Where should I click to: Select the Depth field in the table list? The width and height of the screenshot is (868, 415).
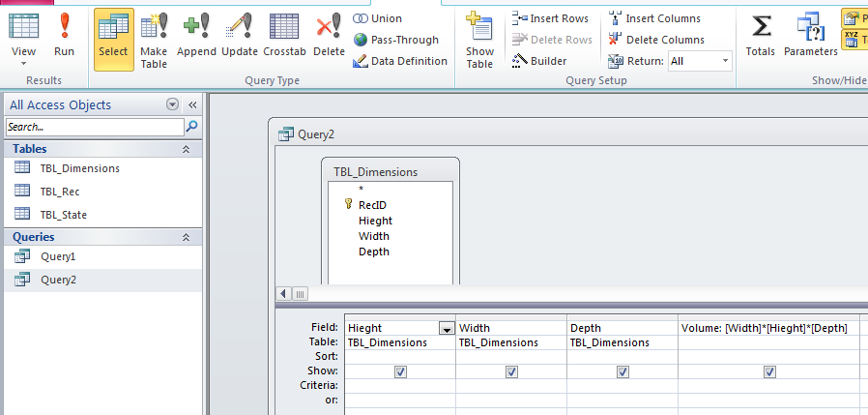pos(374,252)
